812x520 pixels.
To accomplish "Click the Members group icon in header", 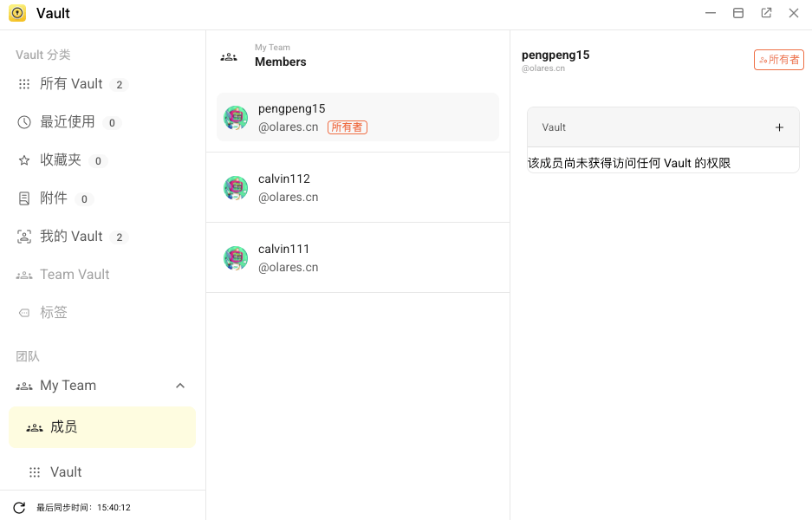I will [x=229, y=56].
